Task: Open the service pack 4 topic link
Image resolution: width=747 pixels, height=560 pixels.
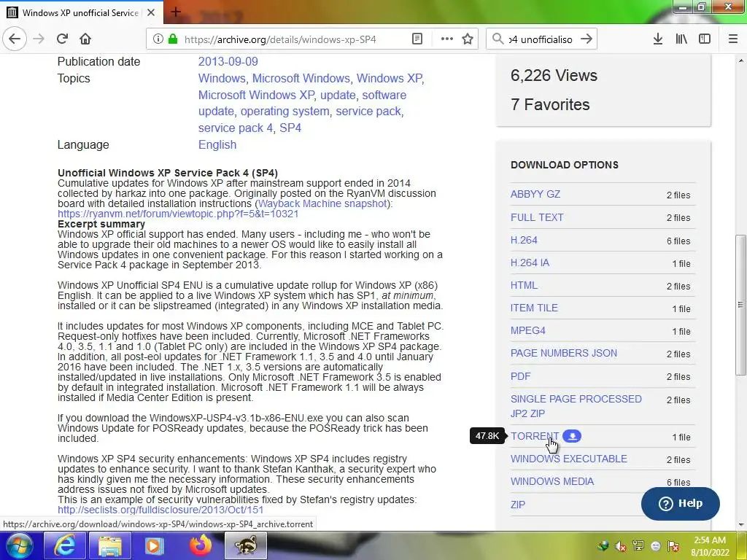Action: coord(236,128)
